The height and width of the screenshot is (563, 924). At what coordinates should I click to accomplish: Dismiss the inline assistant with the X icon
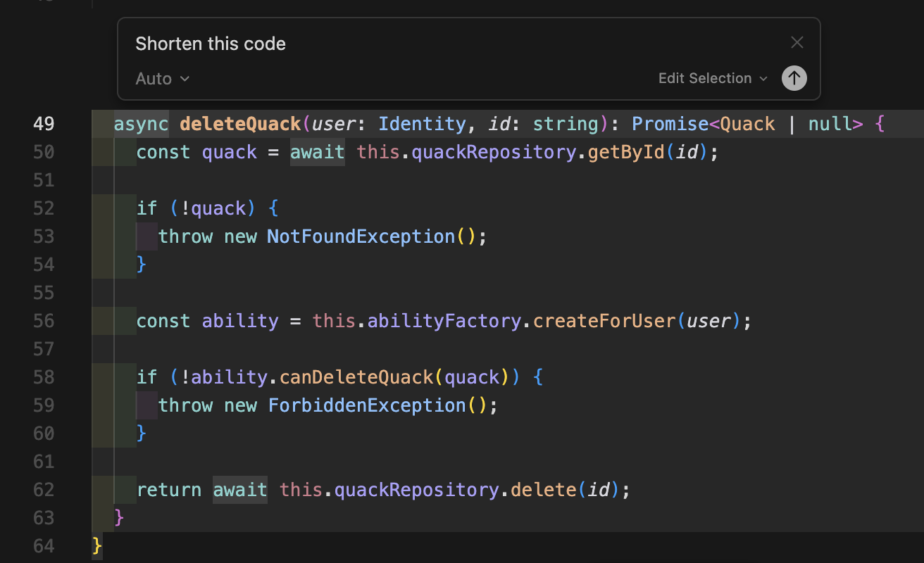pyautogui.click(x=797, y=42)
